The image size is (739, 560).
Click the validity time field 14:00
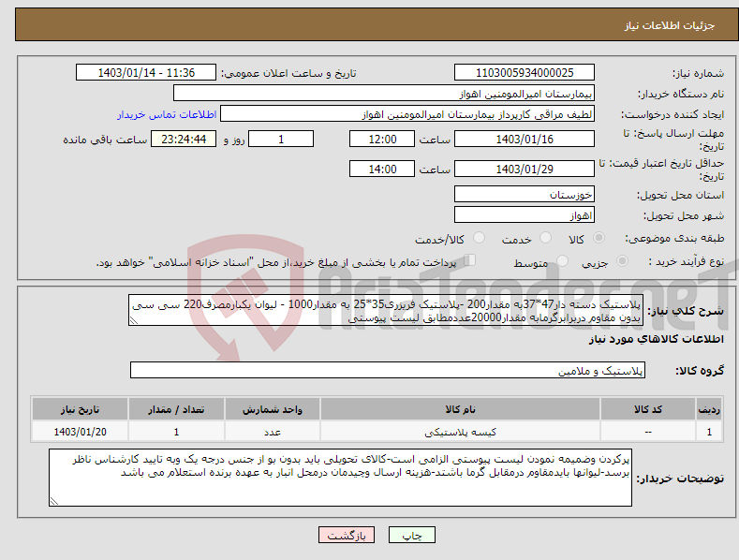coord(382,169)
